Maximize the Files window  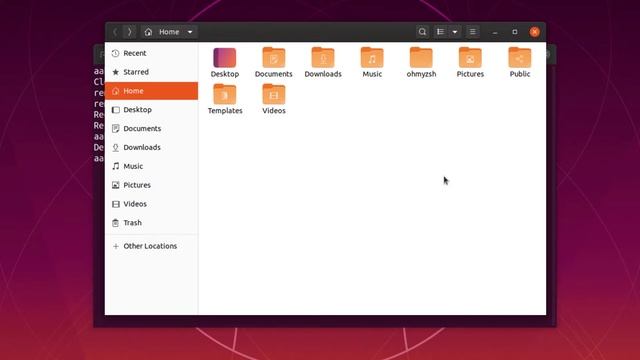click(x=515, y=32)
